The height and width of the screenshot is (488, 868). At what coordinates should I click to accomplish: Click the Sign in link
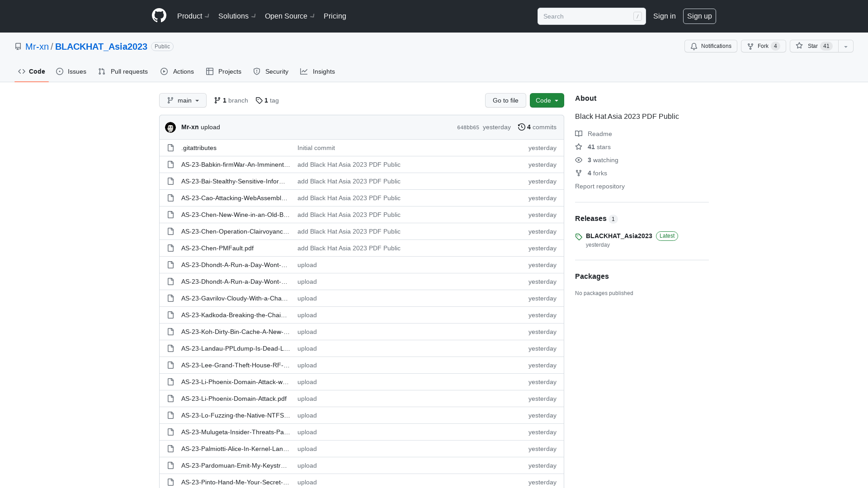pyautogui.click(x=665, y=16)
